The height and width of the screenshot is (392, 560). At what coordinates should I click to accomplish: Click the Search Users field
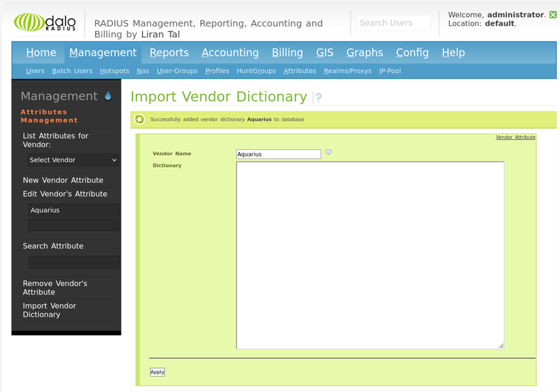click(393, 23)
